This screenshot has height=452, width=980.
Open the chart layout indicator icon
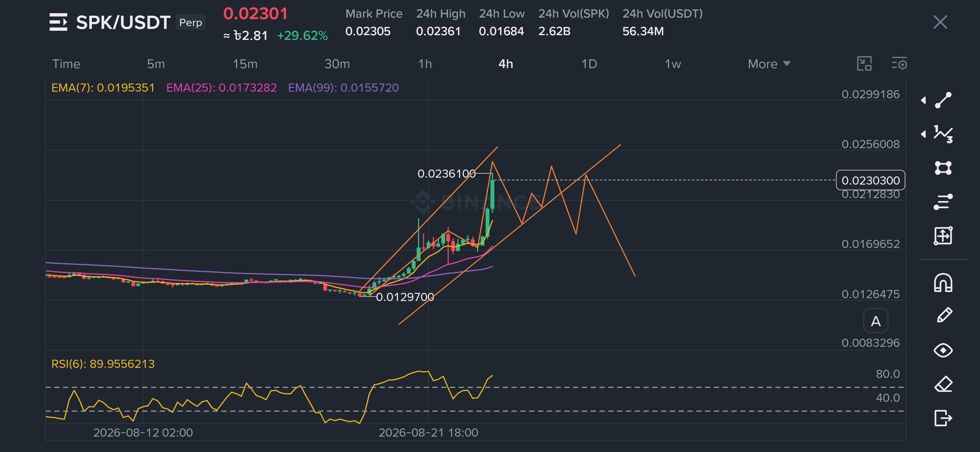pyautogui.click(x=864, y=63)
